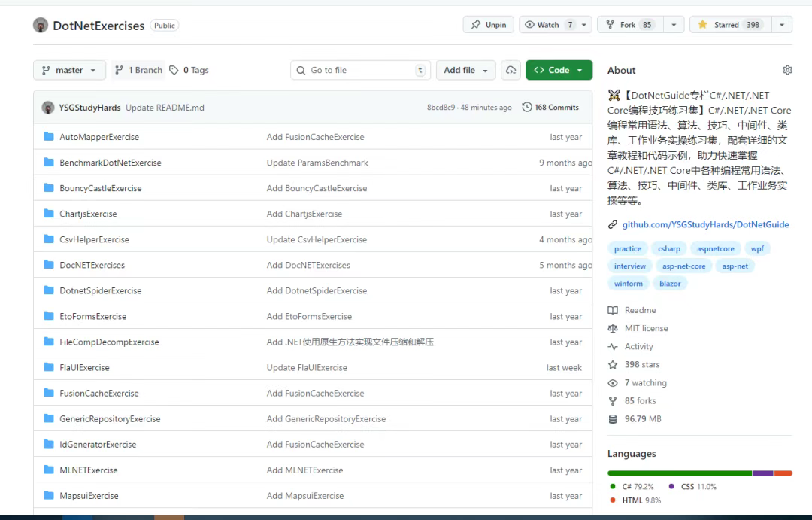Expand the star lists dropdown arrow
The image size is (812, 520).
click(782, 24)
